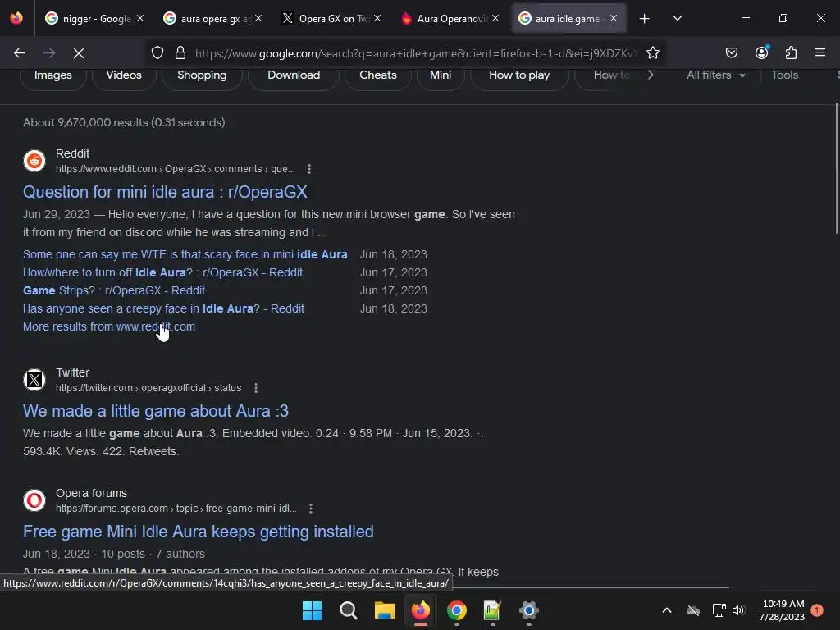Viewport: 840px width, 630px height.
Task: Open the Settings gear taskbar icon
Action: (x=529, y=610)
